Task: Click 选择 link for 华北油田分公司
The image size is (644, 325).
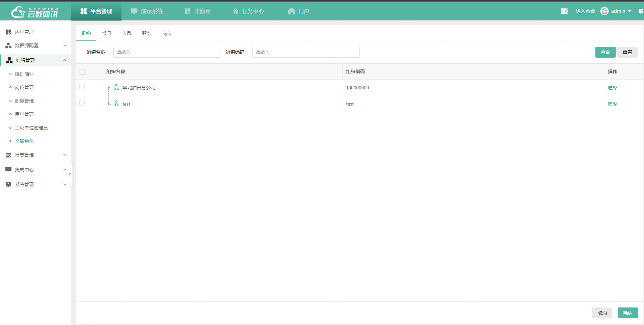Action: point(612,88)
